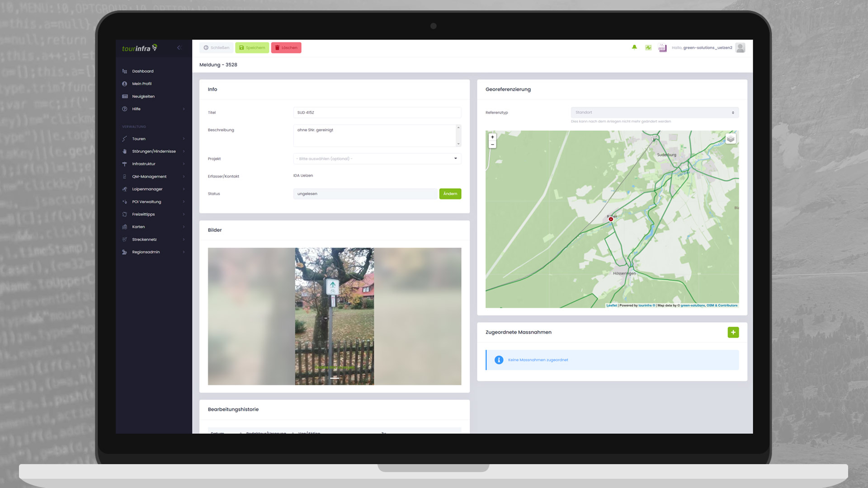Click the Infrastruktur signpost icon
Image resolution: width=868 pixels, height=488 pixels.
coord(125,164)
